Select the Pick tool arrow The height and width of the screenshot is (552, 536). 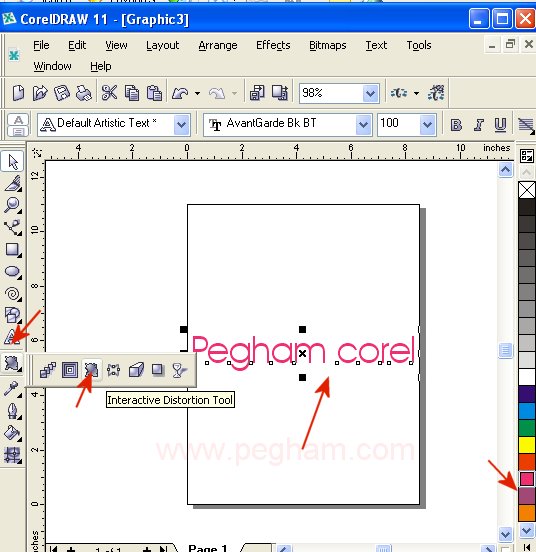12,162
